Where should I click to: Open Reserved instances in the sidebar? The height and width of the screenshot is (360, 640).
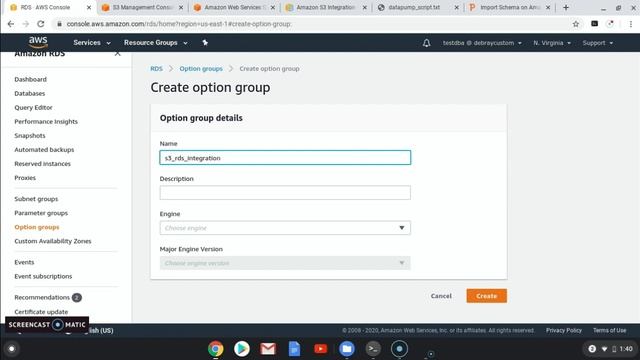(x=42, y=164)
